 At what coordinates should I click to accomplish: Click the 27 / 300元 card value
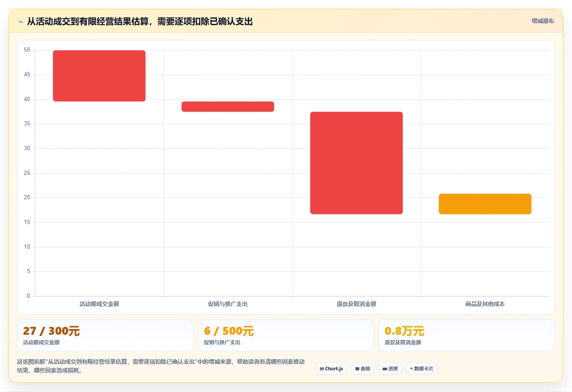pos(51,331)
